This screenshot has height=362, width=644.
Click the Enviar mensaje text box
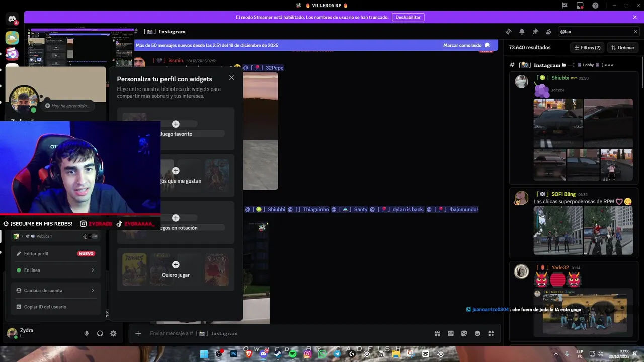click(x=289, y=333)
